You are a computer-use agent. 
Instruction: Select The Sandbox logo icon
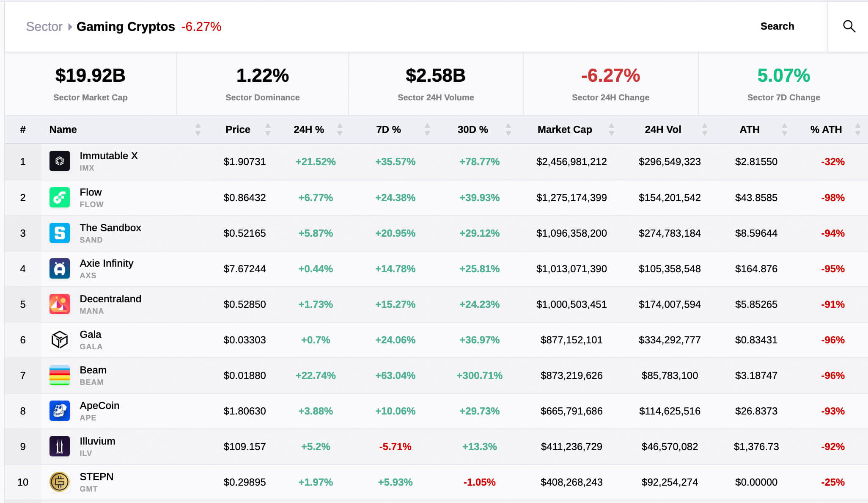[59, 233]
